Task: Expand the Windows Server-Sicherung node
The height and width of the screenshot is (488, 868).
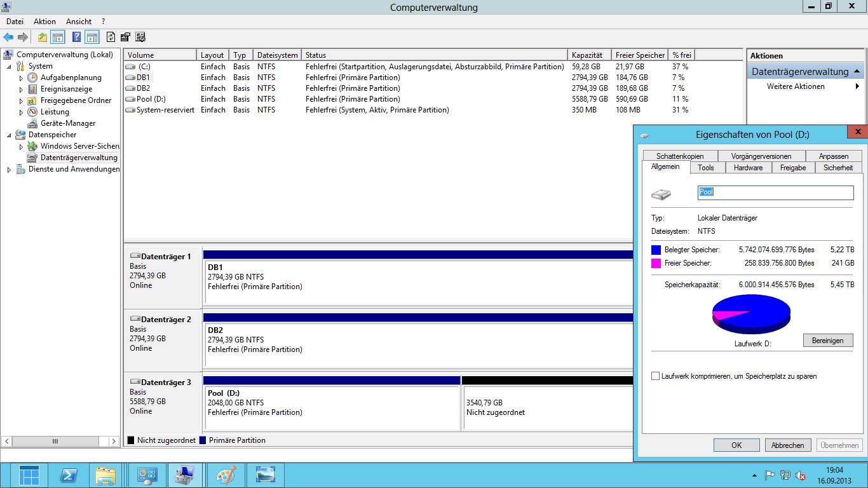Action: (21, 146)
